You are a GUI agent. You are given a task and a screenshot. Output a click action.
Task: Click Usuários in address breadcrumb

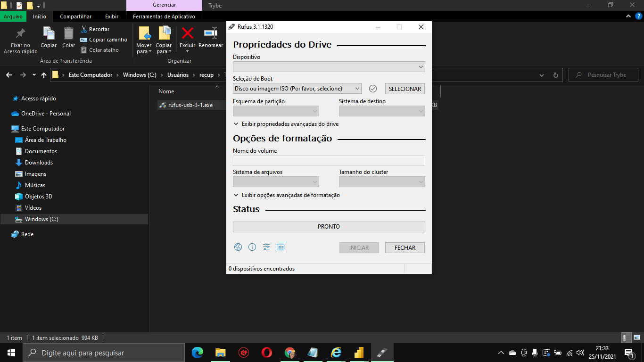[x=178, y=75]
